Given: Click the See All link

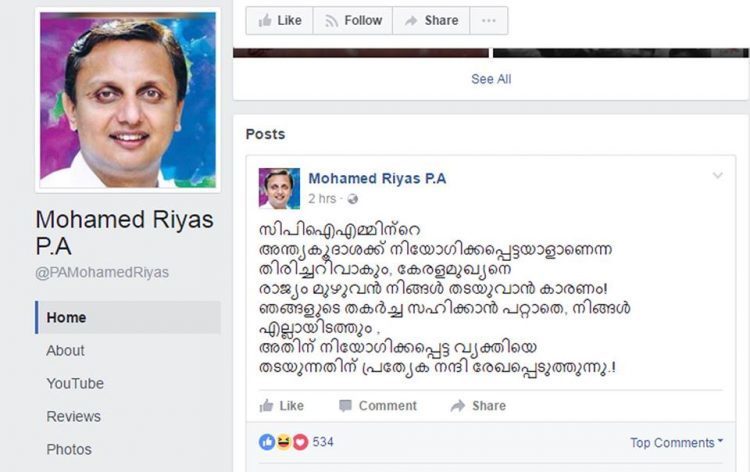Looking at the screenshot, I should coord(491,79).
